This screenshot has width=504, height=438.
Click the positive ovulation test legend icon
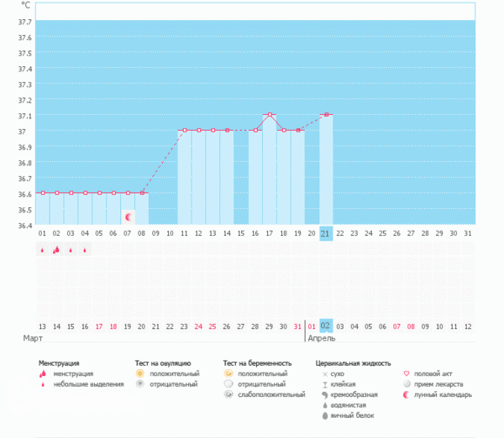click(140, 373)
